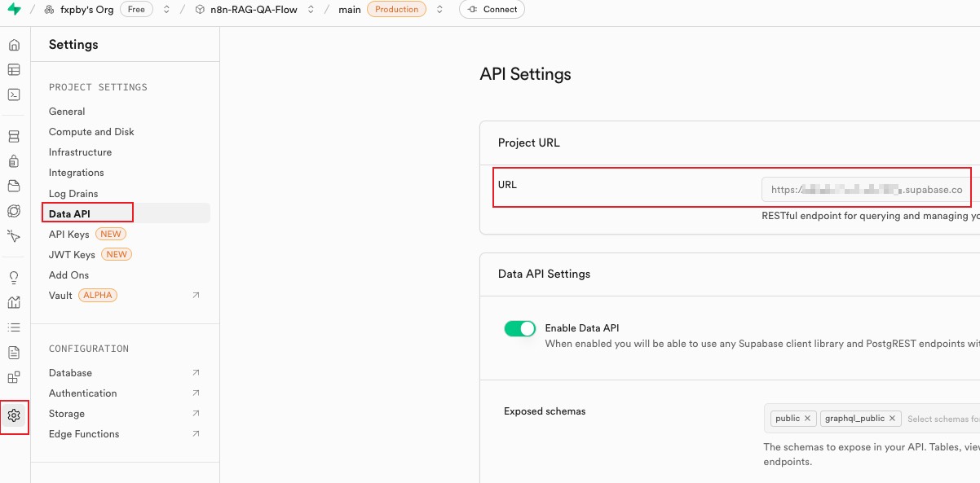This screenshot has height=483, width=980.
Task: Go to Project Overview home icon
Action: click(x=14, y=45)
